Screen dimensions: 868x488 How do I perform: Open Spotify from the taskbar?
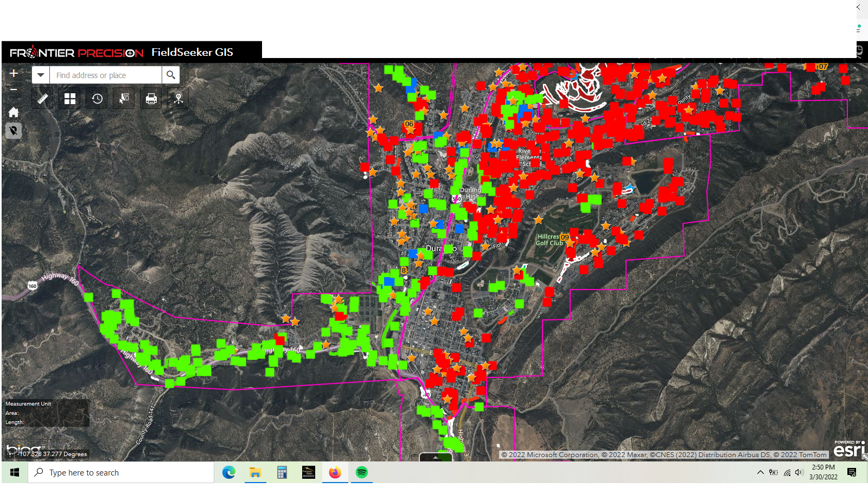pyautogui.click(x=361, y=473)
